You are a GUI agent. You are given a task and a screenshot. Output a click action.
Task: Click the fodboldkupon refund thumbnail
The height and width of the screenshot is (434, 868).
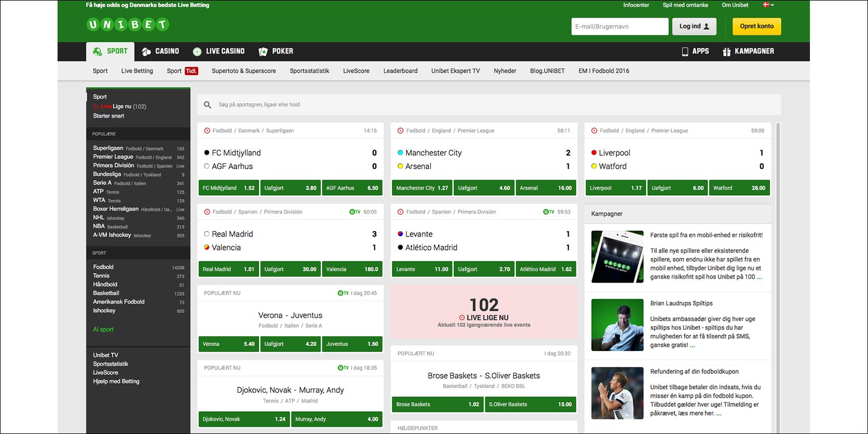[x=617, y=393]
